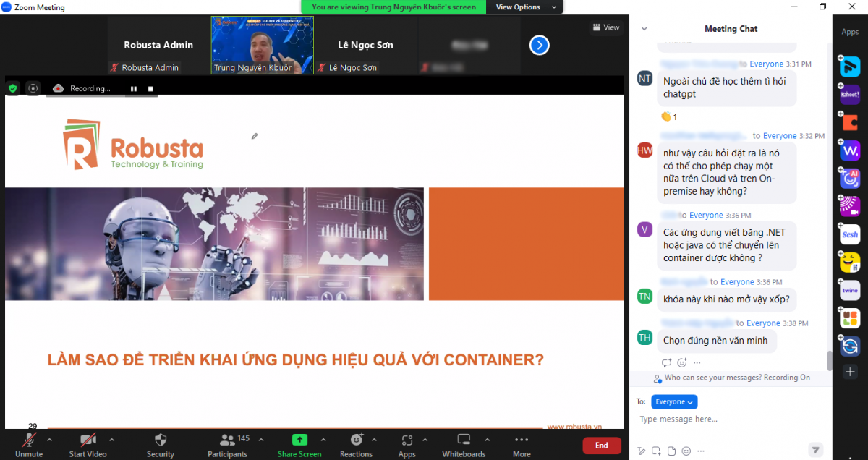The height and width of the screenshot is (460, 868).
Task: Open the View layout button
Action: [x=606, y=27]
